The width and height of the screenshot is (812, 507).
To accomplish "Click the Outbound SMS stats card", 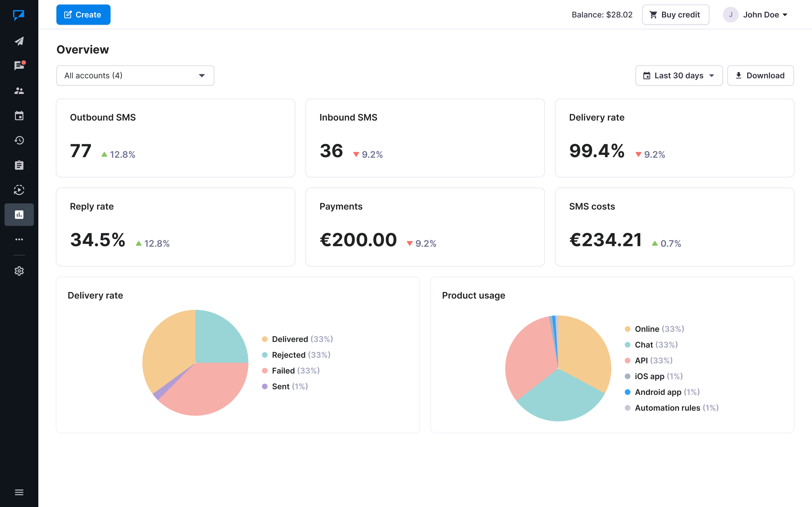I will coord(175,138).
